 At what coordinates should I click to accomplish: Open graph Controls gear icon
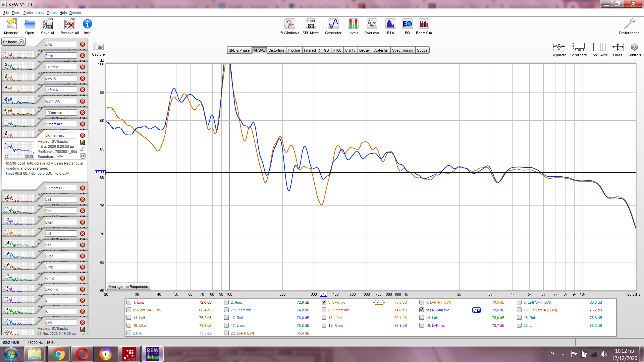(634, 50)
